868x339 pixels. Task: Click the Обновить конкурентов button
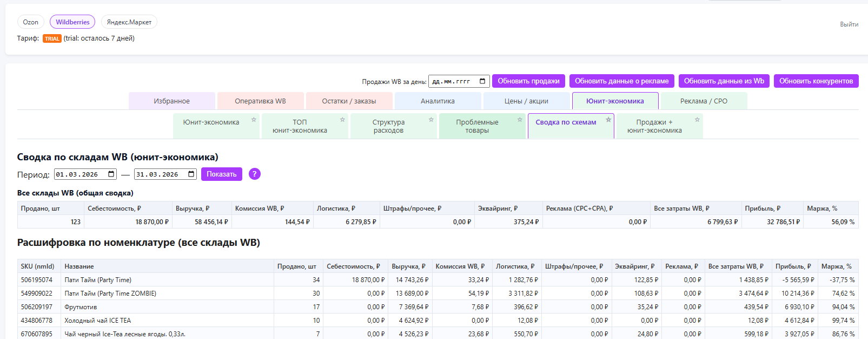click(x=816, y=81)
